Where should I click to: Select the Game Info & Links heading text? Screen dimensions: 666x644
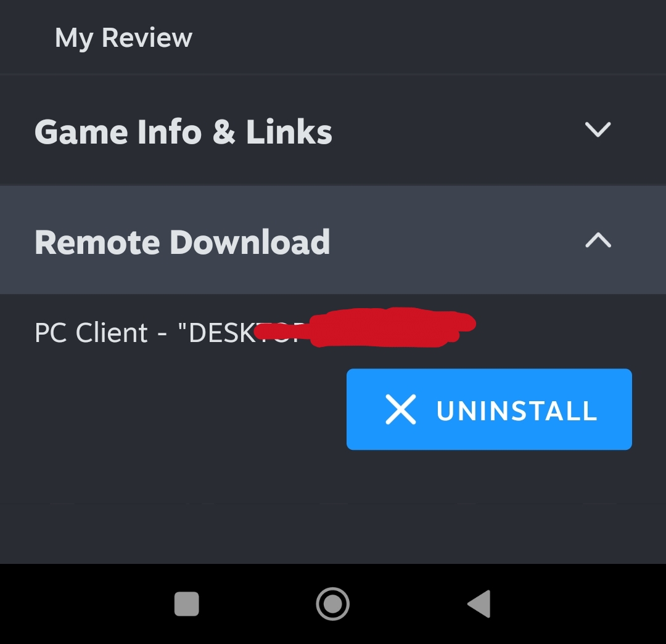pos(183,132)
